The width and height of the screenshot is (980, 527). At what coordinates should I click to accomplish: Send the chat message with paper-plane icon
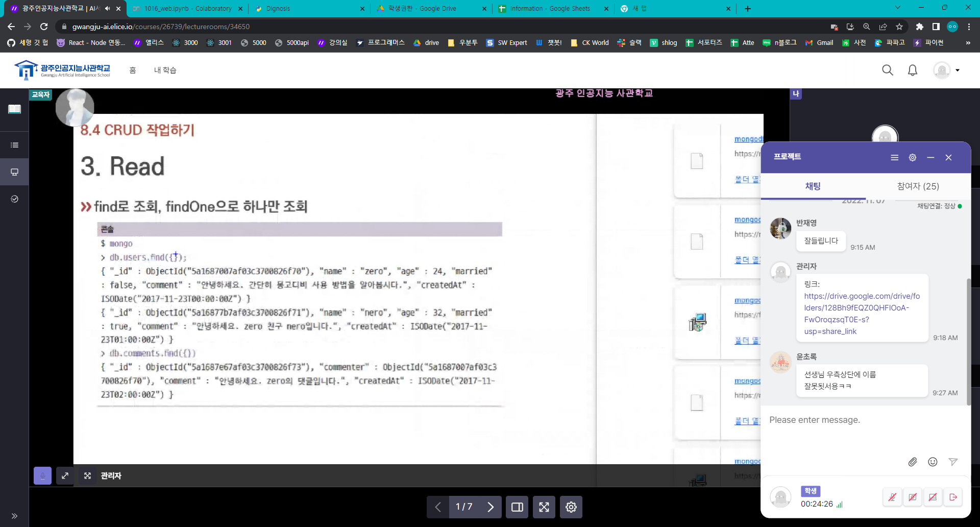[953, 462]
